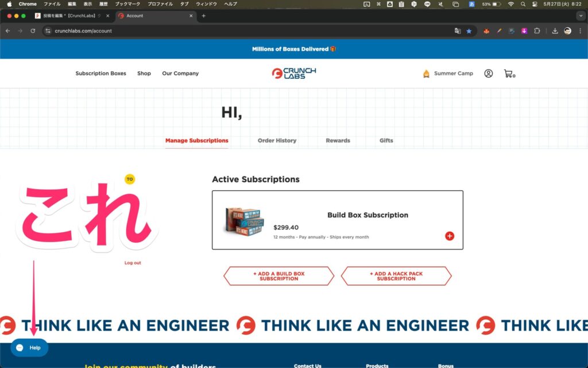588x368 pixels.
Task: Click Add a Hack Pack Subscription button
Action: click(x=396, y=276)
